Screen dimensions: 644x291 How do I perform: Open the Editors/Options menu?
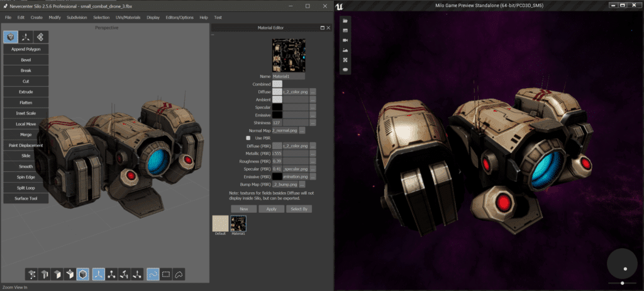point(179,18)
